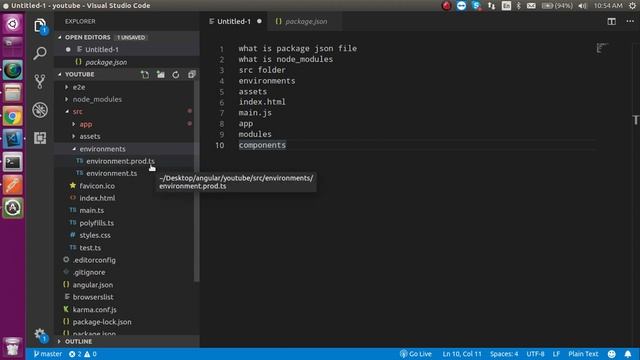Viewport: 640px width, 360px height.
Task: Click the New Folder icon in YOUTUBE header
Action: tap(160, 75)
